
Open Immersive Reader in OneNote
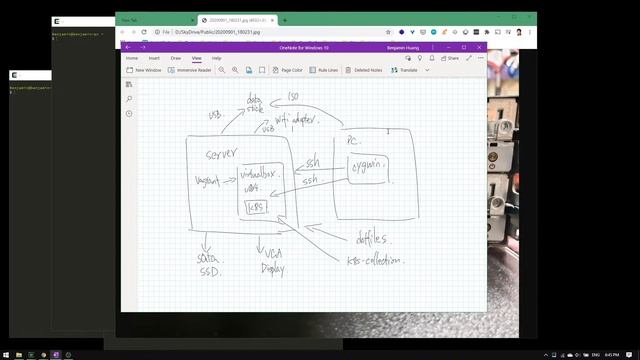click(190, 70)
